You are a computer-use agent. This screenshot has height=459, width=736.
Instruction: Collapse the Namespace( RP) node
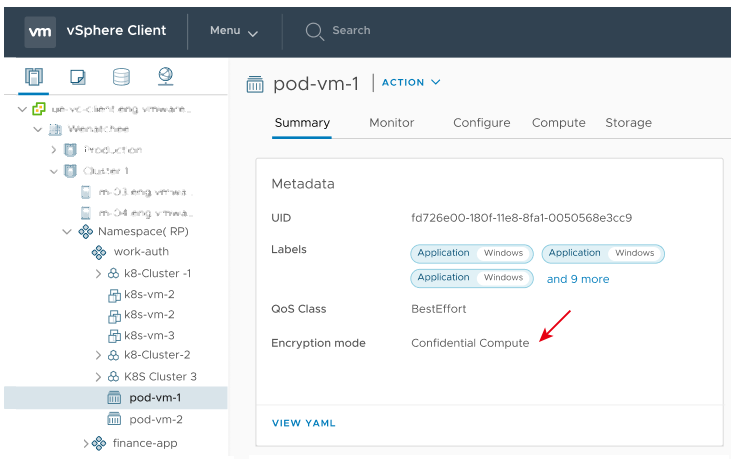[x=67, y=231]
